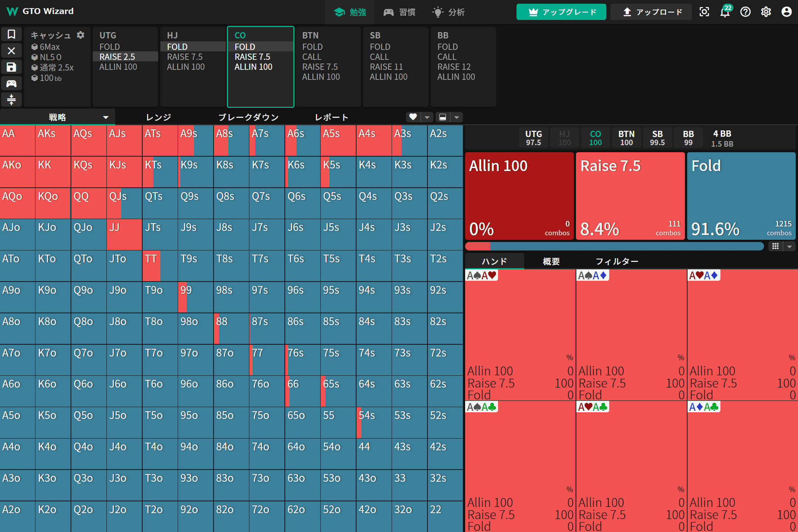Switch to the フィルター tab
798x532 pixels.
617,261
